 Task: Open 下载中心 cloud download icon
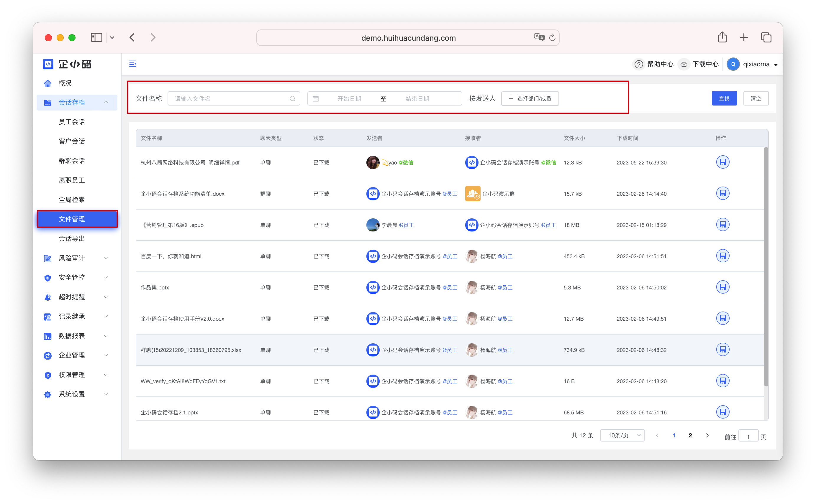point(684,64)
